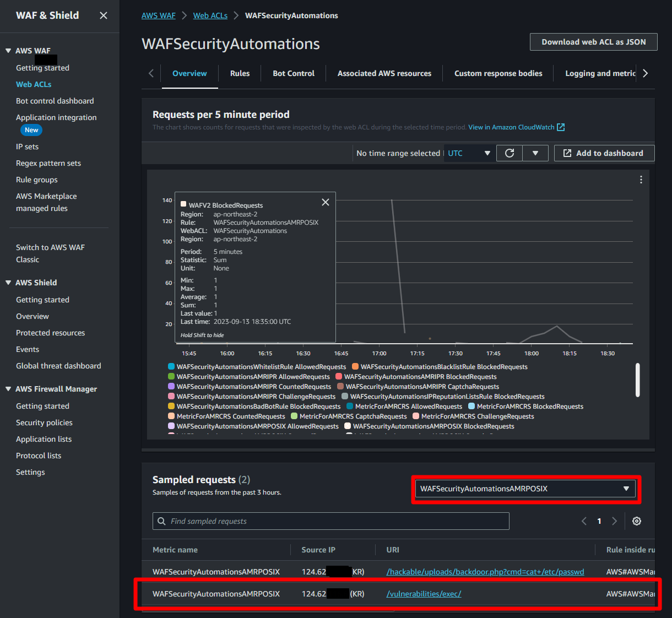
Task: Toggle BadBotRule BlockedRequests legend swatch
Action: pyautogui.click(x=171, y=406)
